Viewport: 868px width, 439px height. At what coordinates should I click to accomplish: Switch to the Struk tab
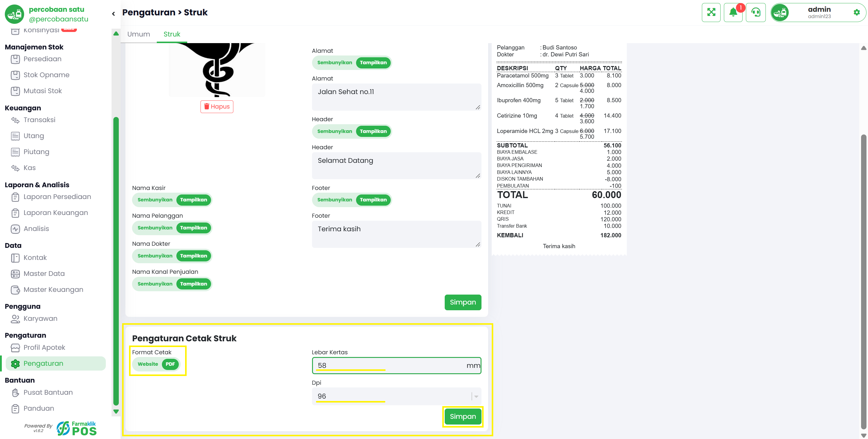172,34
